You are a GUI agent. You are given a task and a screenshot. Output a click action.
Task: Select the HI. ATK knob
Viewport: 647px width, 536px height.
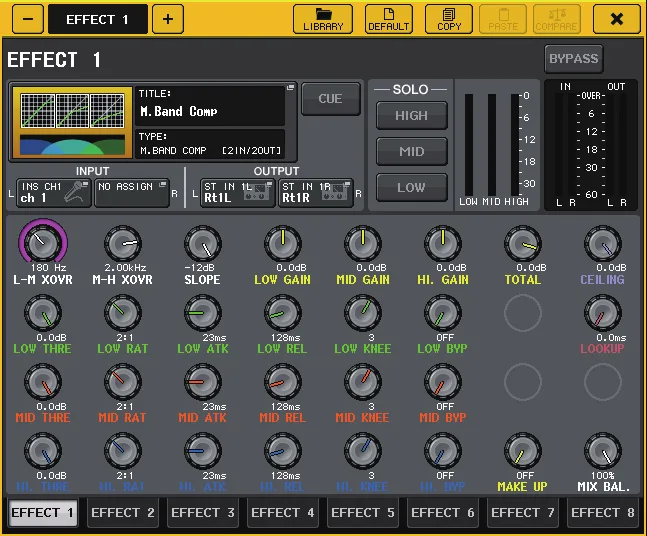click(203, 451)
